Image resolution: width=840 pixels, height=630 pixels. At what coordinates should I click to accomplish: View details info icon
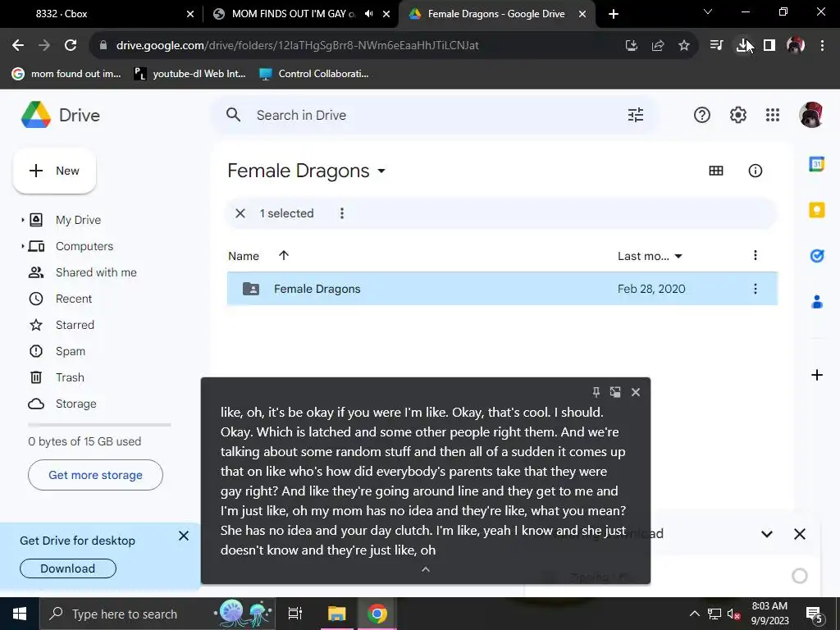point(755,171)
